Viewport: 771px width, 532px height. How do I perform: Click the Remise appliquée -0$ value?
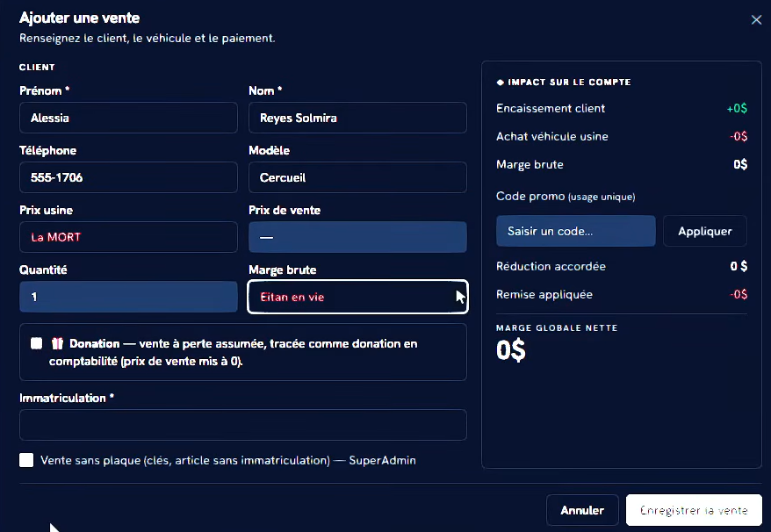[x=739, y=294]
